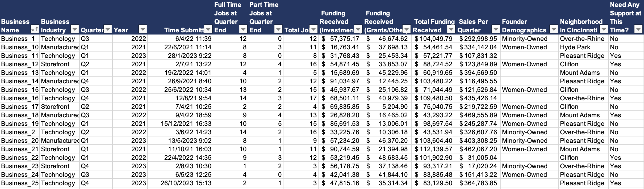The image size is (644, 189).
Task: Click the $334,142.04 sales cell
Action: [x=478, y=47]
